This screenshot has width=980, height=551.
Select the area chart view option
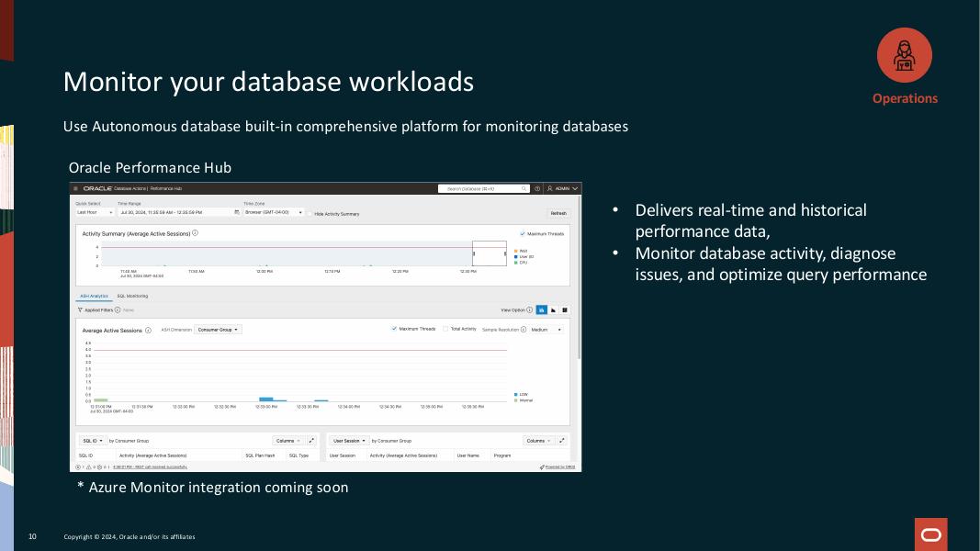point(553,309)
